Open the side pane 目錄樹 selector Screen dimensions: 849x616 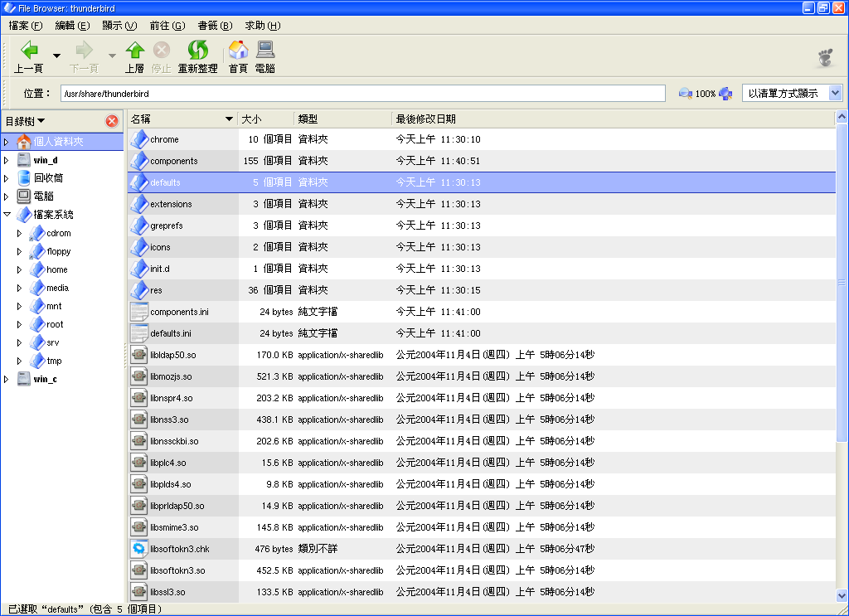(25, 121)
